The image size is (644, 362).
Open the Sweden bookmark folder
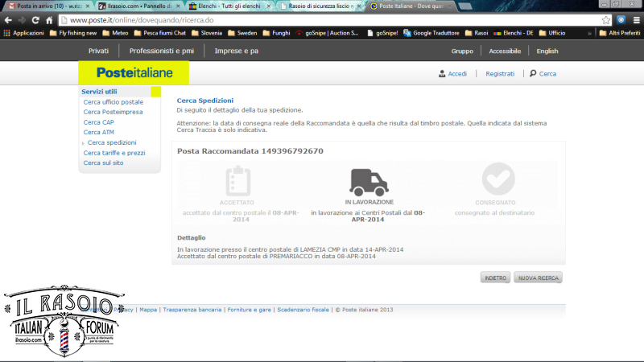click(242, 33)
